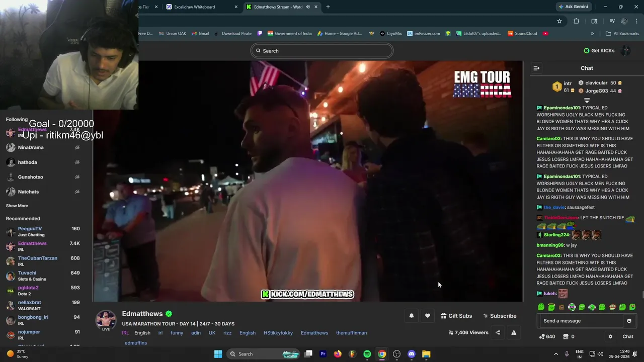The height and width of the screenshot is (362, 644).
Task: Open the share stream icon
Action: coord(498,332)
